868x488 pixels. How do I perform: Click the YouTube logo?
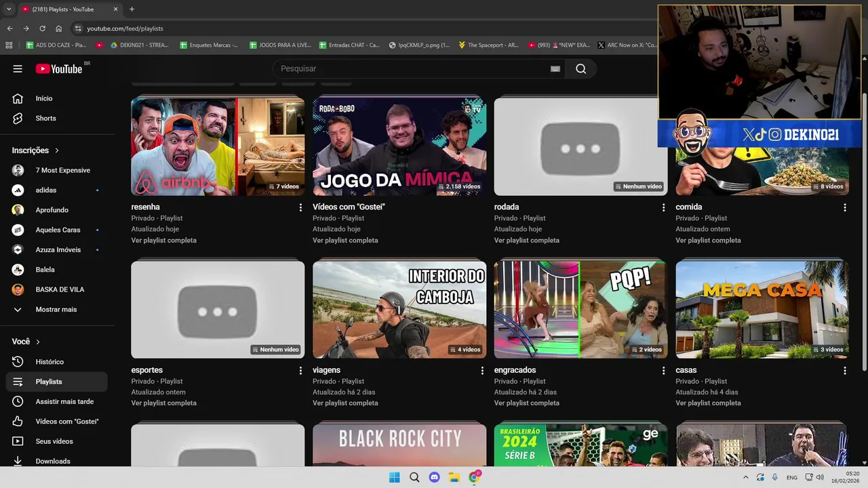(x=59, y=68)
